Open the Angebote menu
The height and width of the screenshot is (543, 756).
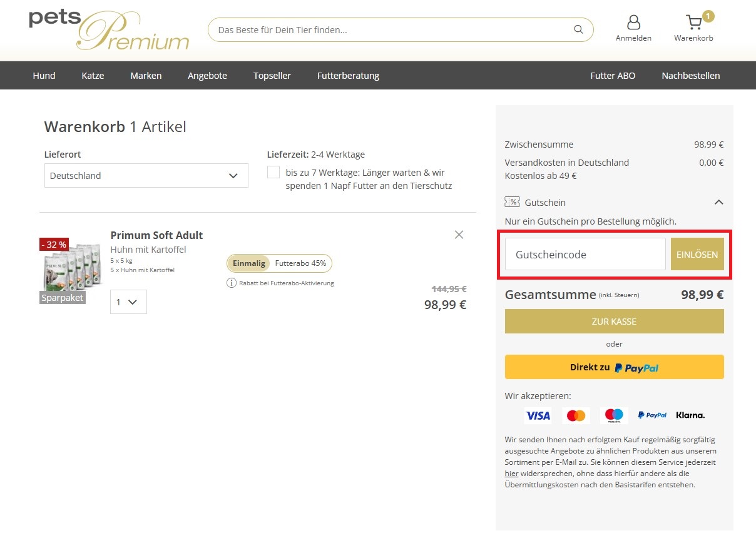(x=207, y=76)
